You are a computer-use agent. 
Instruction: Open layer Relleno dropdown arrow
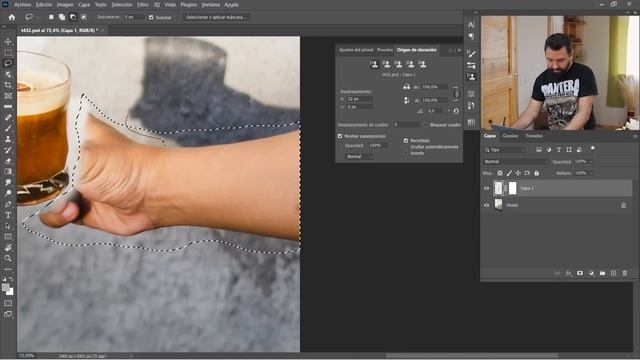(x=591, y=173)
